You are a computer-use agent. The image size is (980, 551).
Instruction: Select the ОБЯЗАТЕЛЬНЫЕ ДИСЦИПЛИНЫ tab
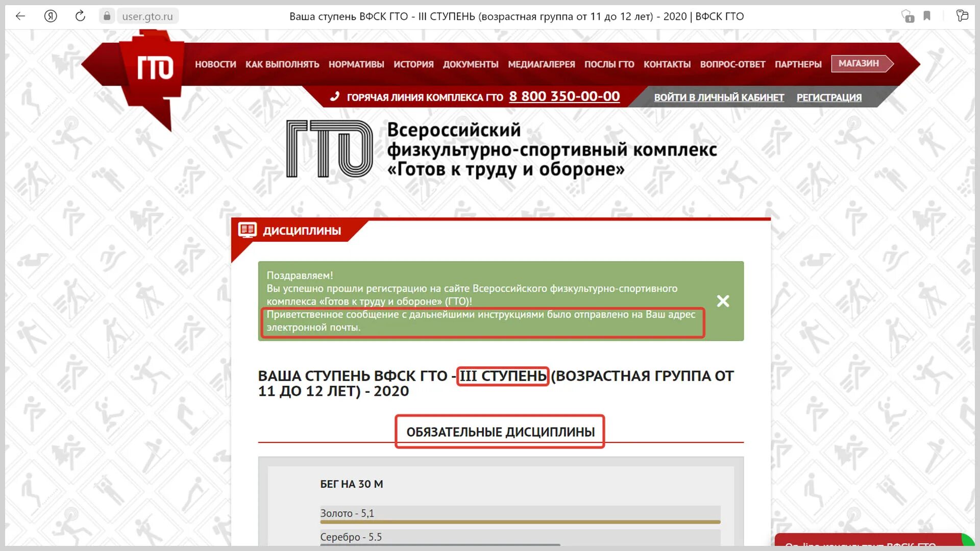[500, 432]
